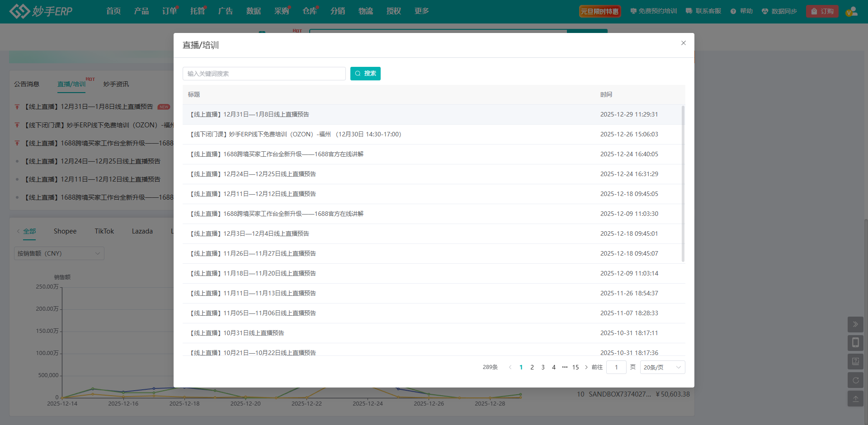This screenshot has height=425, width=868.
Task: Close the 直播/培训 dialog
Action: [683, 43]
